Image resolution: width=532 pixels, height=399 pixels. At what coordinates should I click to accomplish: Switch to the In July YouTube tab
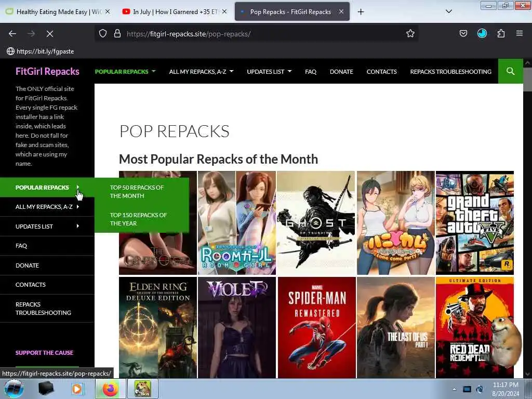(x=175, y=12)
